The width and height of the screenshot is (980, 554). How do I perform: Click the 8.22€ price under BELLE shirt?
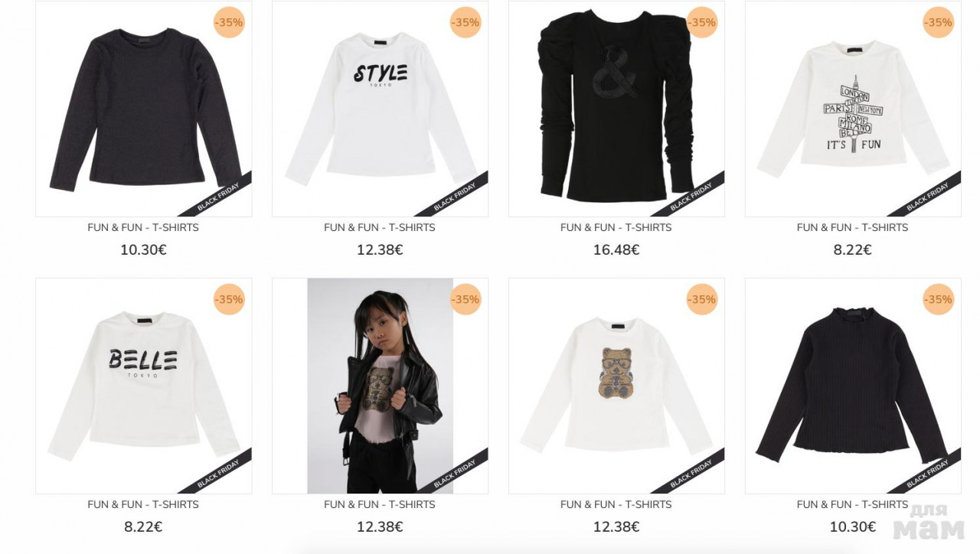[143, 526]
